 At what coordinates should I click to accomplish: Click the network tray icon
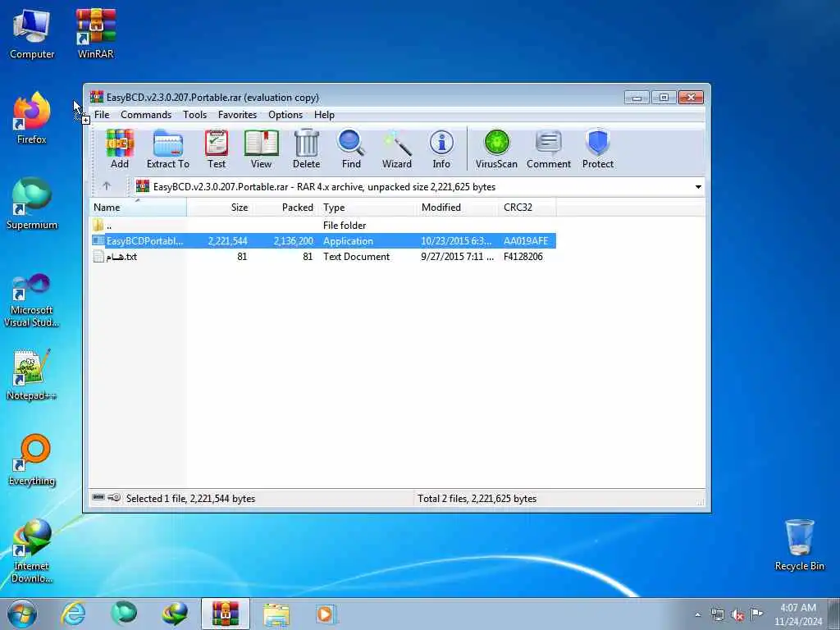click(x=717, y=614)
